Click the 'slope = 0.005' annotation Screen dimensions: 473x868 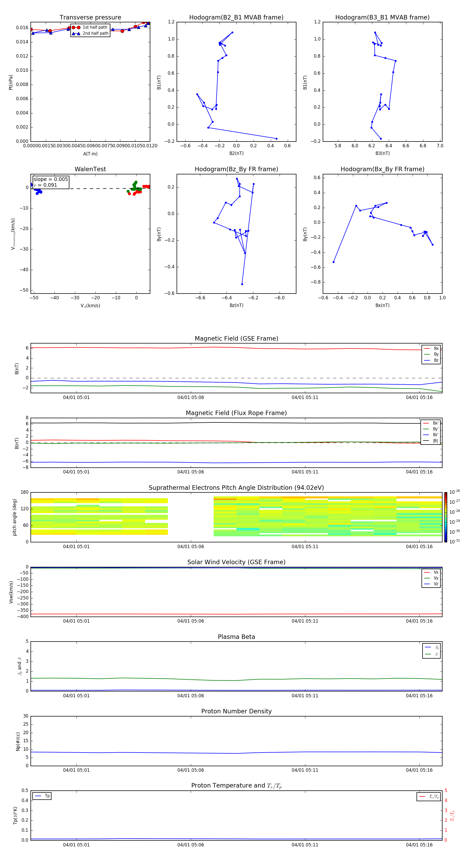(x=50, y=179)
